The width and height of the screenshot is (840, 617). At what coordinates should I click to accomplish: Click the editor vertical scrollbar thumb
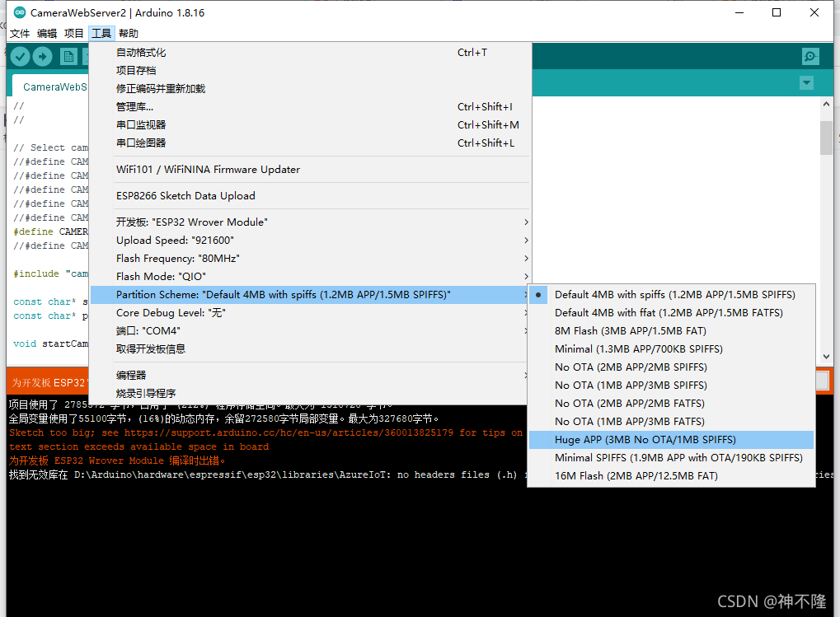pyautogui.click(x=826, y=138)
